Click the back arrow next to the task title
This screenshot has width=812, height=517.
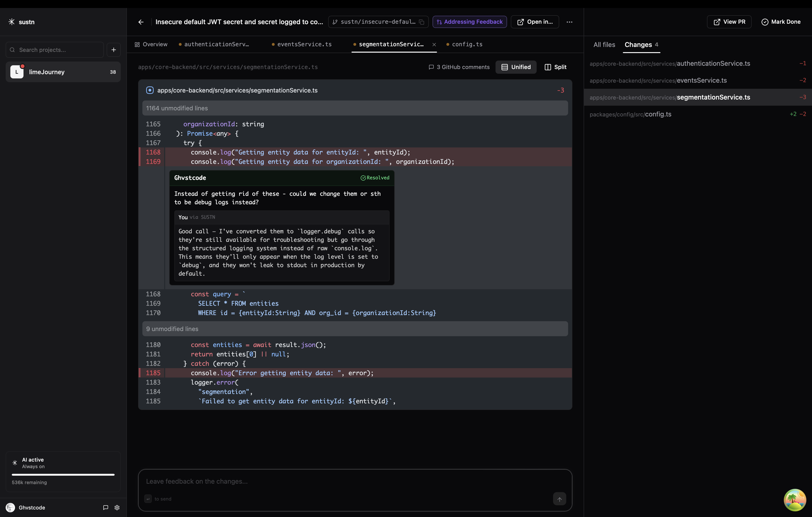(x=141, y=22)
